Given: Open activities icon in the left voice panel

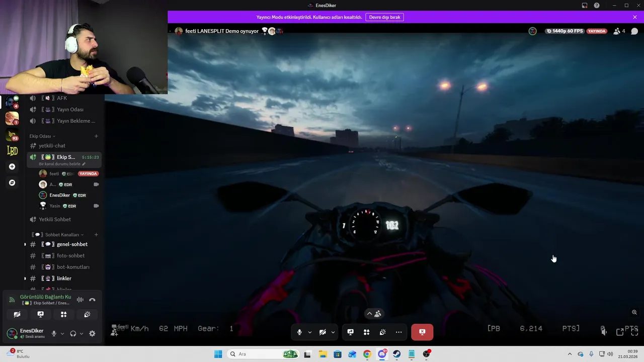Looking at the screenshot, I should (64, 314).
